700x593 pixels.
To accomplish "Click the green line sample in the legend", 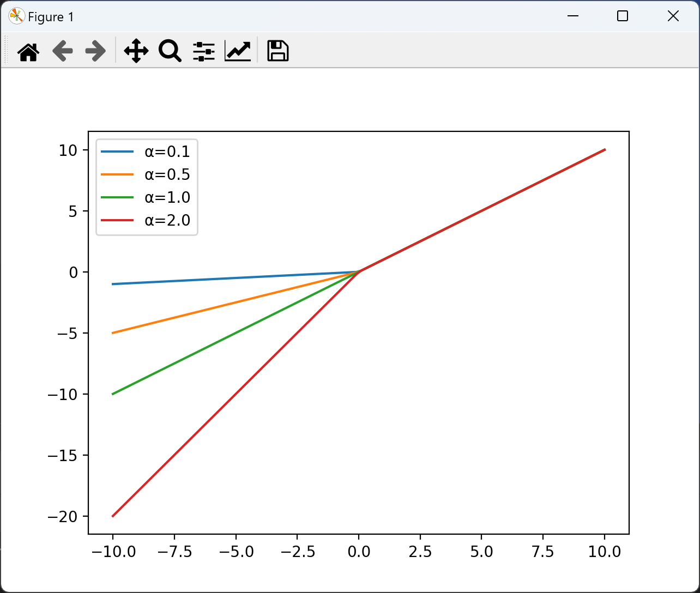I will (x=118, y=197).
